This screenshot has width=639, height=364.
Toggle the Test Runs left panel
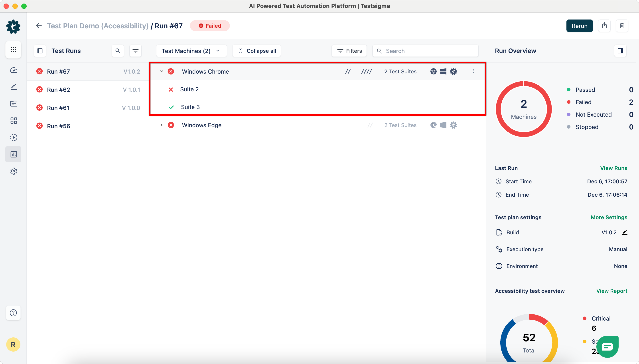[40, 51]
